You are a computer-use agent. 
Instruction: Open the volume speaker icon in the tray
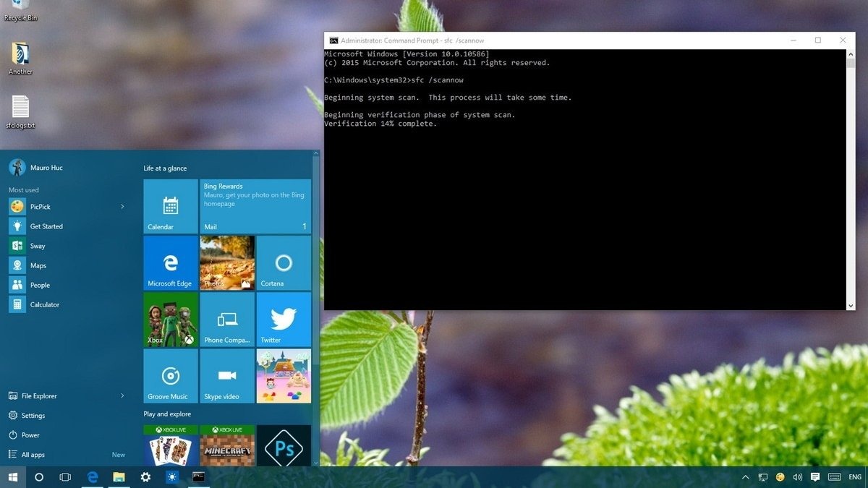click(797, 477)
